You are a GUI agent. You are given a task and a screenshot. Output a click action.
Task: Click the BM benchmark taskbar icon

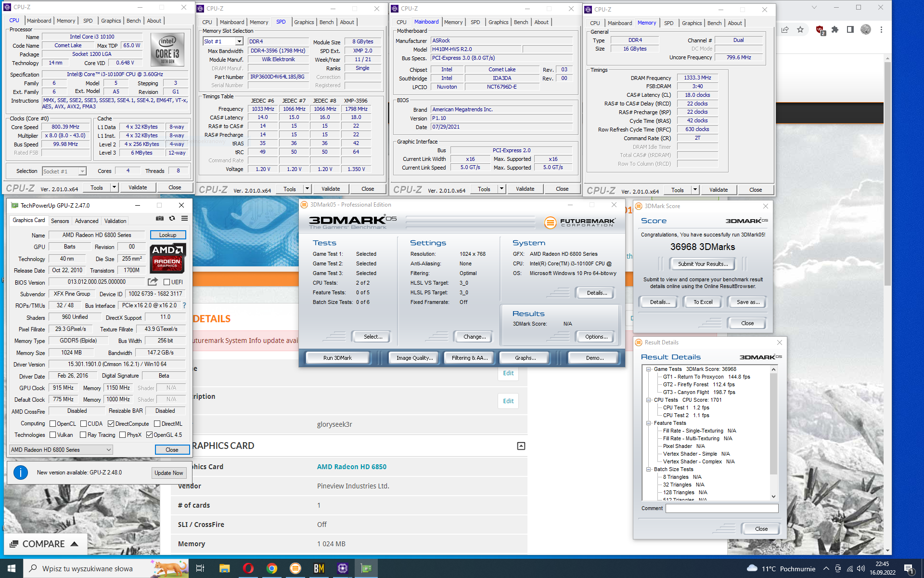(319, 568)
